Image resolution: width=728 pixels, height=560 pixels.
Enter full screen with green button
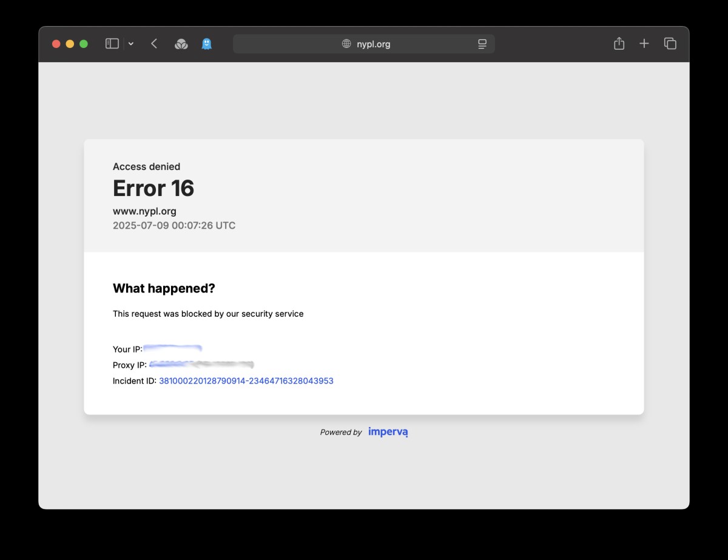click(x=84, y=44)
